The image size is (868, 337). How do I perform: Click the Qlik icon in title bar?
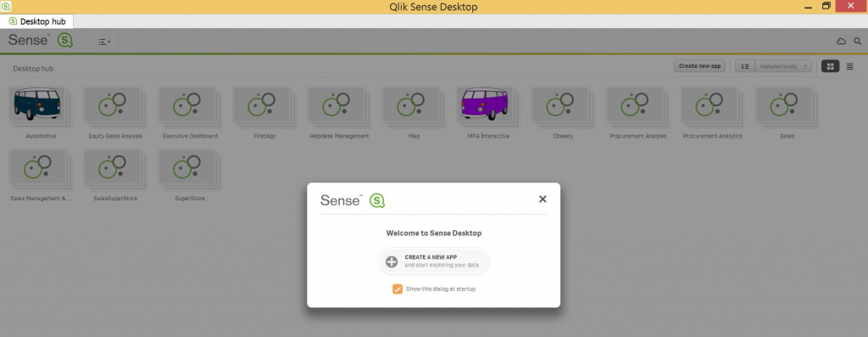pos(6,7)
